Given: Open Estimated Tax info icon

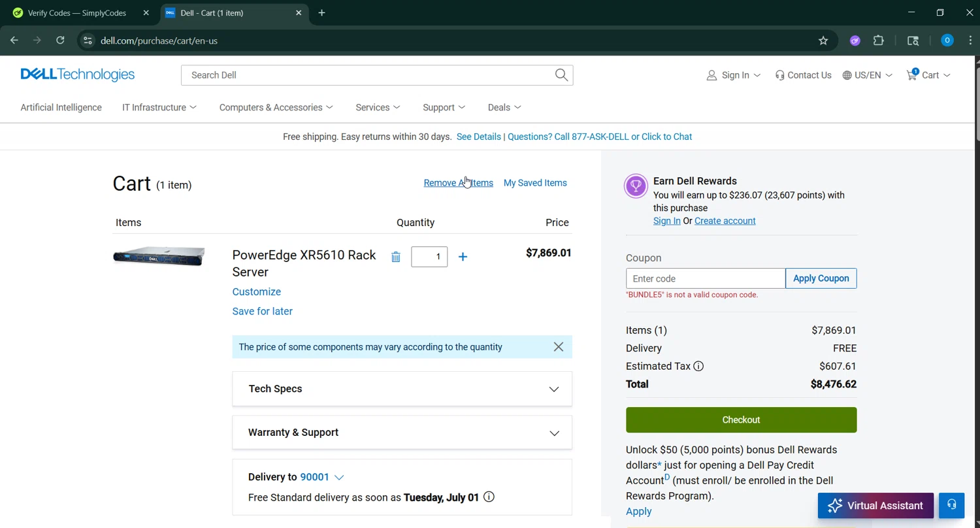Looking at the screenshot, I should coord(698,366).
